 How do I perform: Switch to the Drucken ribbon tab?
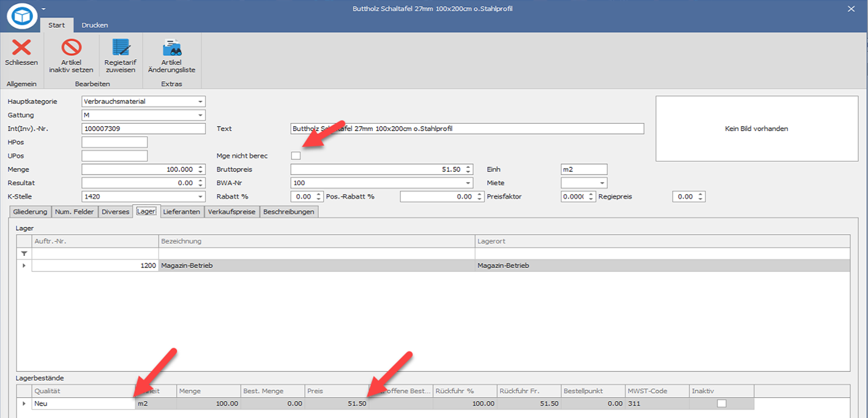click(95, 25)
